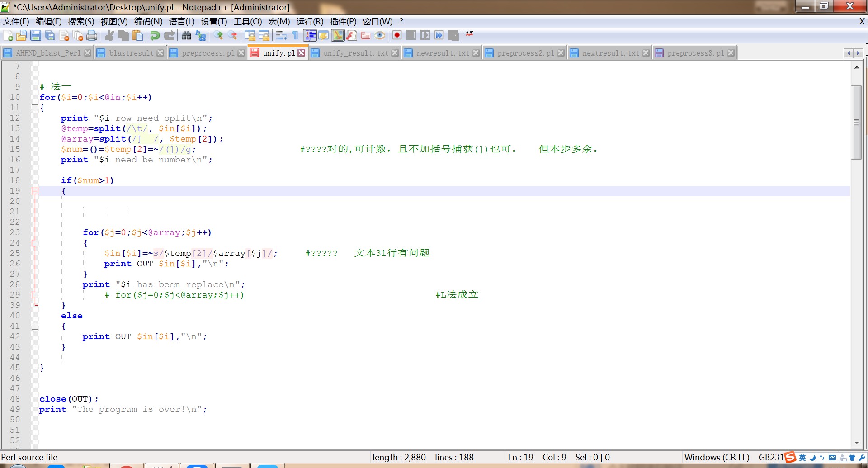Screen dimensions: 868x468
Task: Open Find with binoculars icon
Action: [x=186, y=35]
